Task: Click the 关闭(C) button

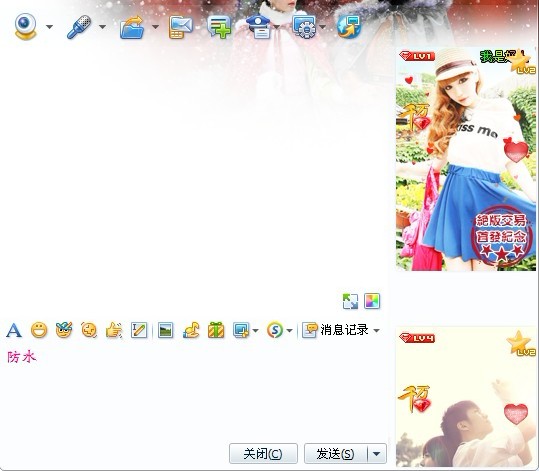Action: [x=263, y=453]
